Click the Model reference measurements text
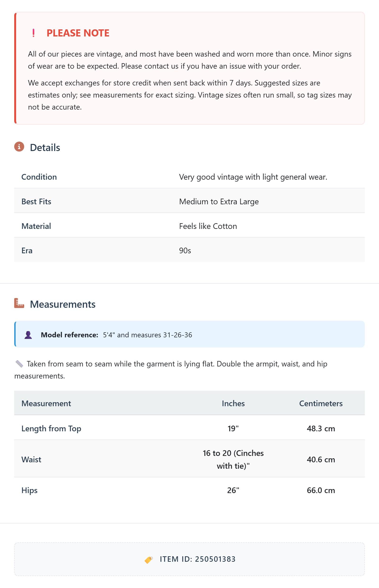The height and width of the screenshot is (588, 379). tap(148, 335)
